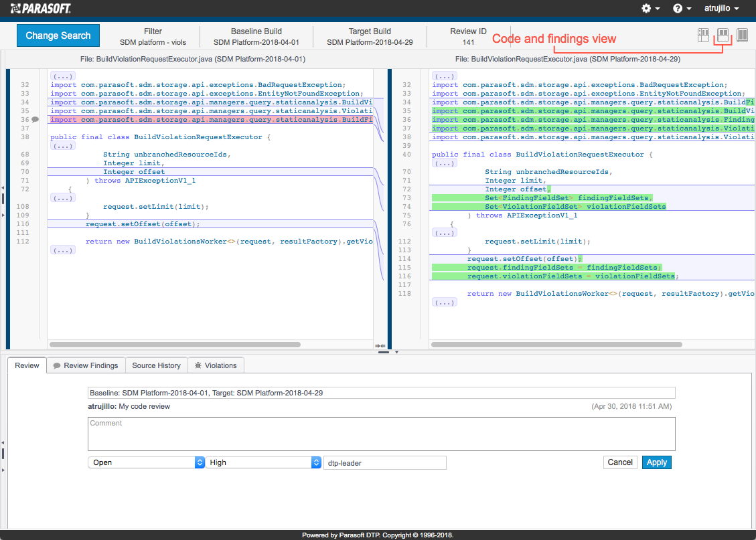This screenshot has width=756, height=540.
Task: Click 'Integer offset' on baseline line 70
Action: tap(133, 172)
